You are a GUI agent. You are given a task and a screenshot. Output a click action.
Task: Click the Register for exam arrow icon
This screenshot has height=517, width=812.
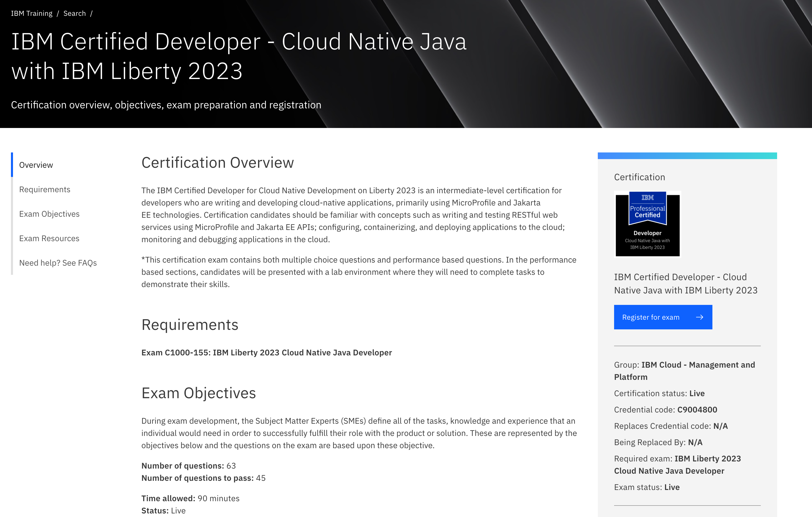[x=700, y=317]
